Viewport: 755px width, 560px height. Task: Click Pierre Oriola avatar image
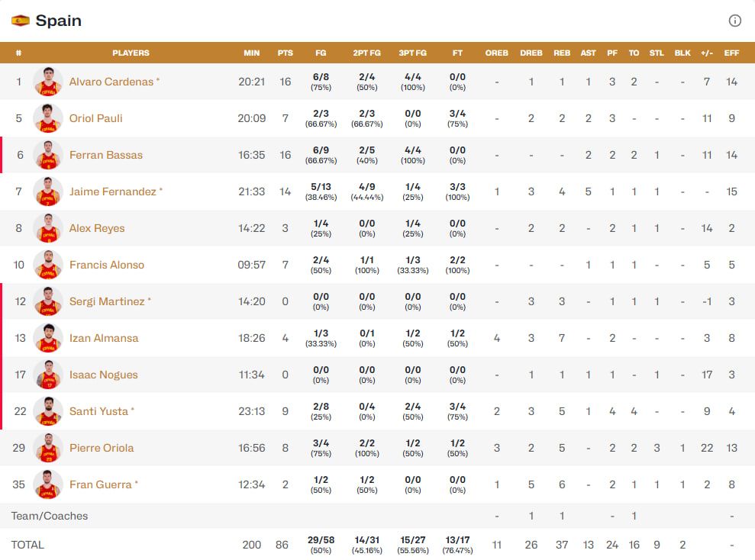(48, 448)
